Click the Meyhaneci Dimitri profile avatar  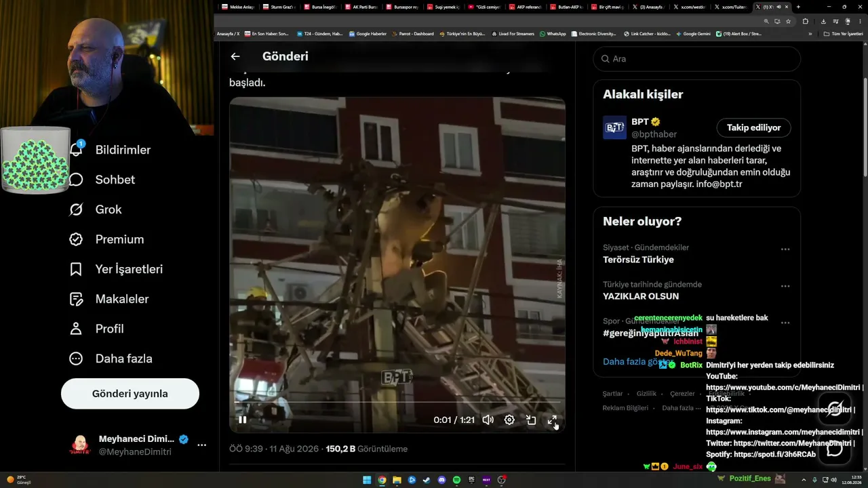(x=80, y=445)
